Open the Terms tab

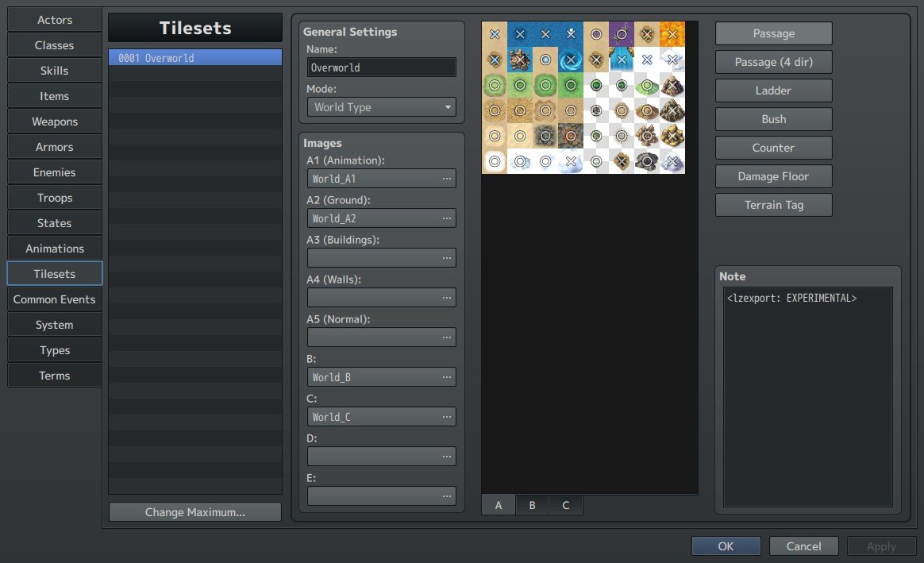[54, 376]
